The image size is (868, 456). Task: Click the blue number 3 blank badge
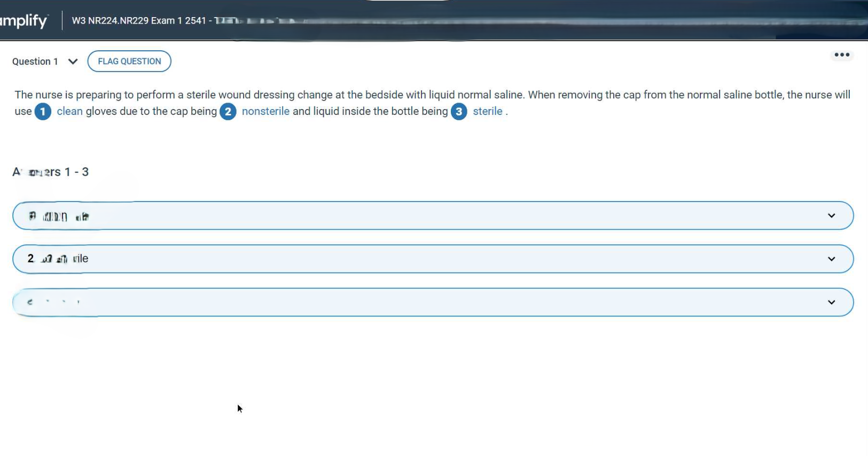pos(459,112)
